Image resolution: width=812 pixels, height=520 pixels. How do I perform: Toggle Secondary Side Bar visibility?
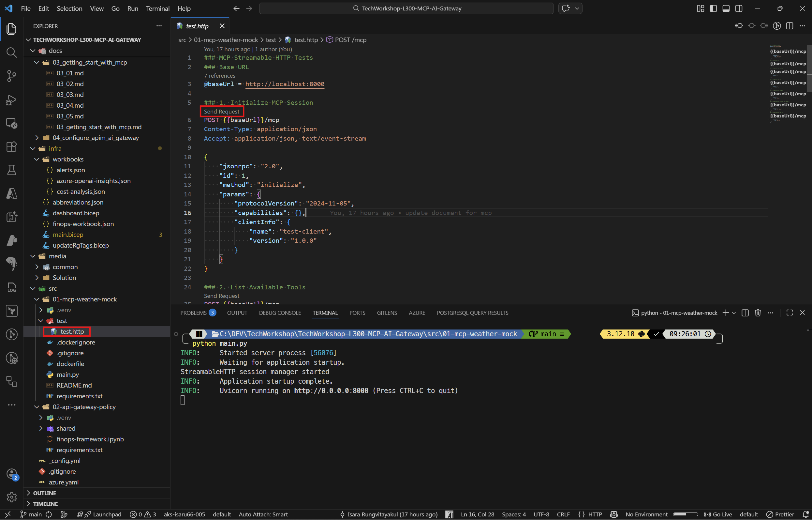pyautogui.click(x=739, y=8)
